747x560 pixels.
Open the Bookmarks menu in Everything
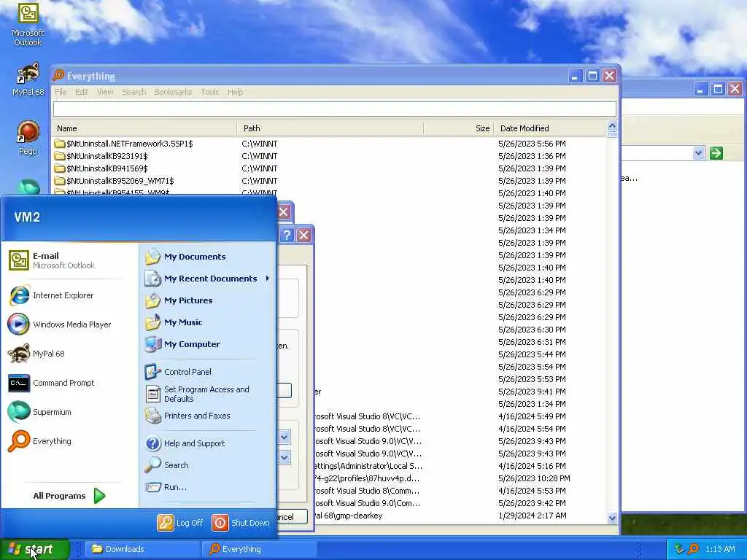173,92
